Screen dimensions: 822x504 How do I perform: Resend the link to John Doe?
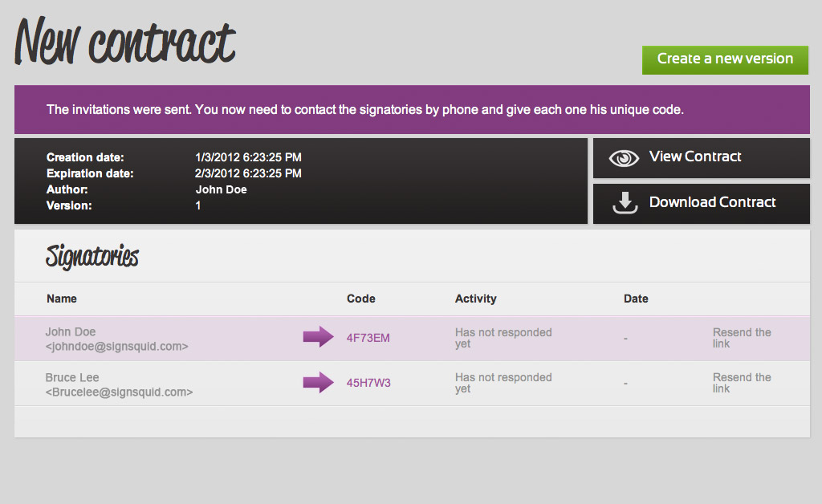[x=741, y=338]
